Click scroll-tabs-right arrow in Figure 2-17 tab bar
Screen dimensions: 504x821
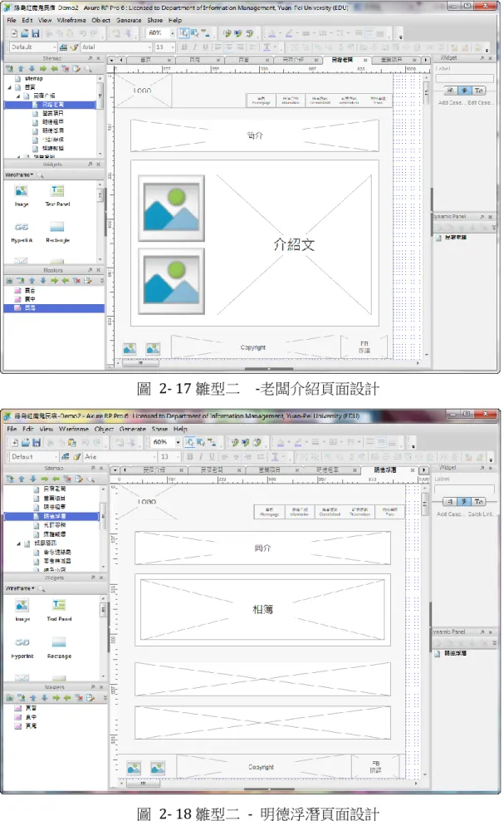(x=425, y=60)
